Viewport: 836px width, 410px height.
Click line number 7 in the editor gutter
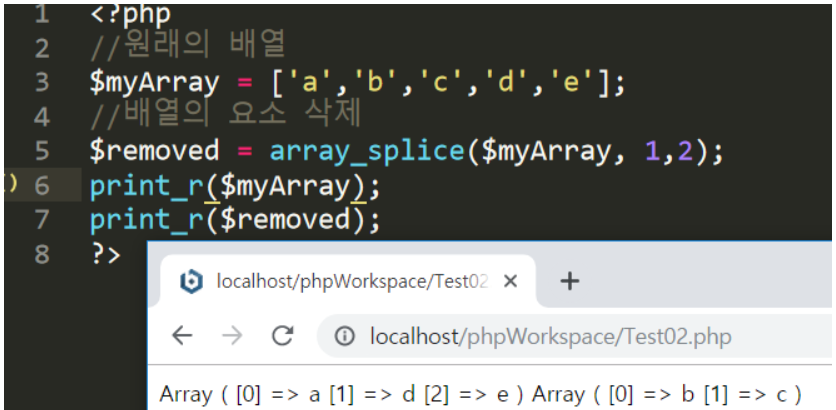coord(42,220)
